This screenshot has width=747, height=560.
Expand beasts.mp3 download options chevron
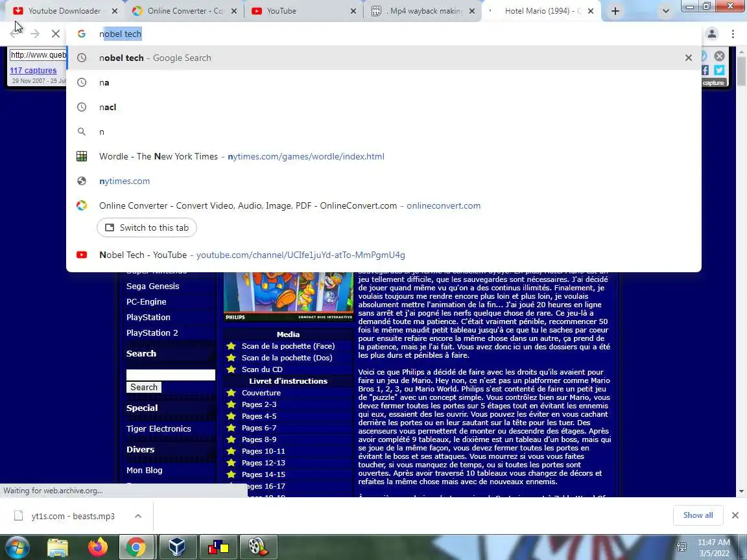[x=138, y=516]
